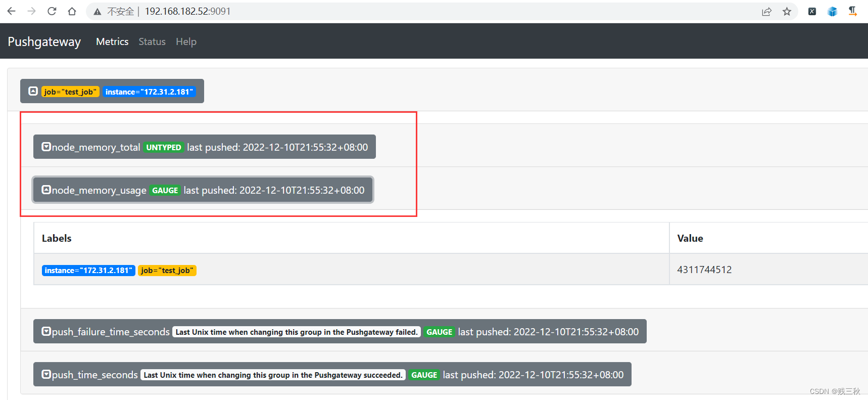
Task: Click the GAUGE badge on node_memory_usage
Action: click(165, 190)
